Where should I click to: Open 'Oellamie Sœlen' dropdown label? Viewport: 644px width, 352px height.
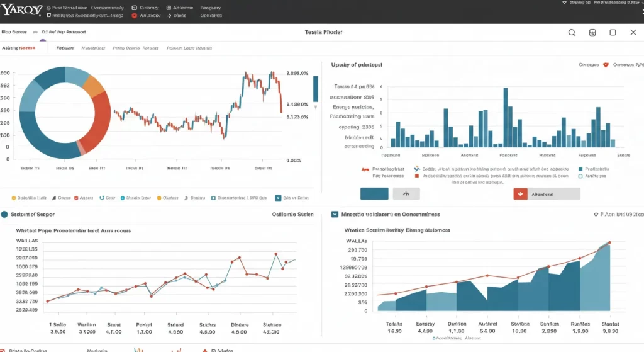(x=292, y=214)
